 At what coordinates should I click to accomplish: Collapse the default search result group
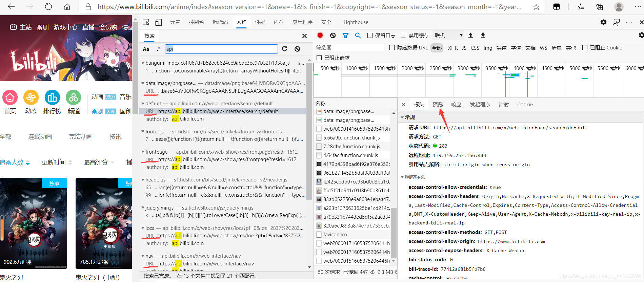coord(143,104)
